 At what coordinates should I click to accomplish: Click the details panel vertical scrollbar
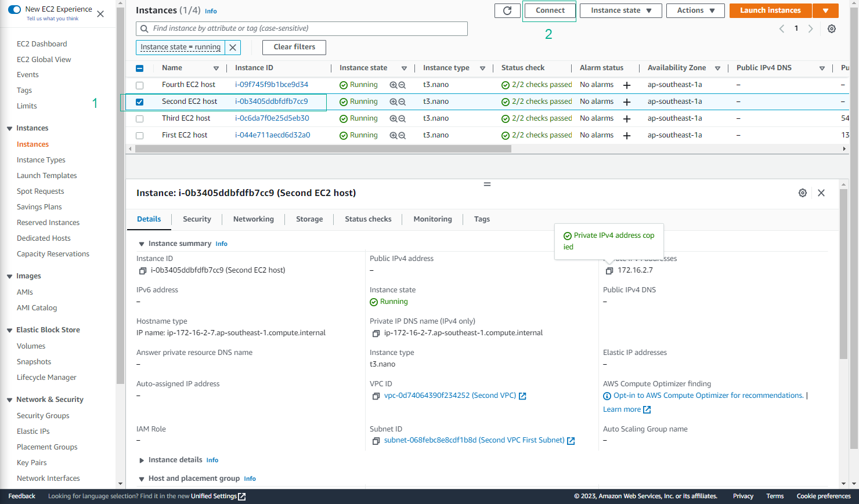click(843, 273)
